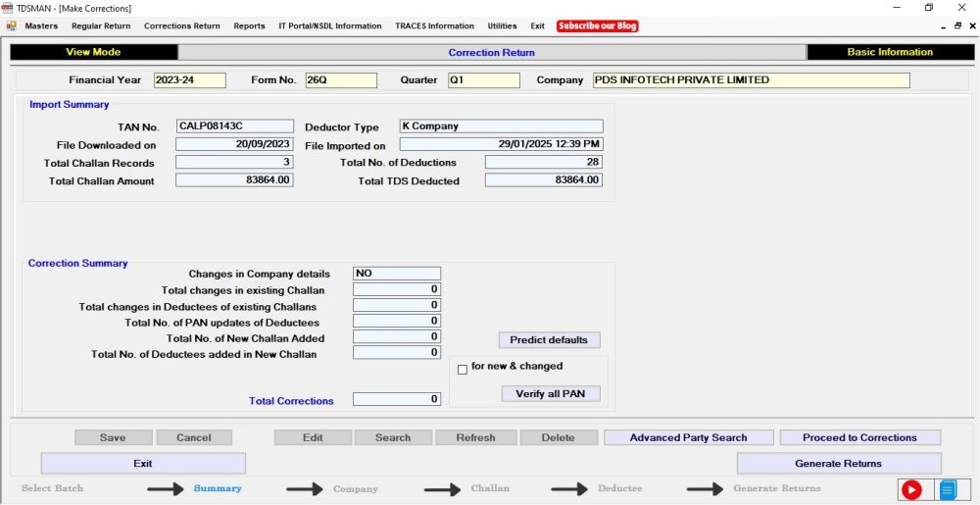Screen dimensions: 980x505
Task: Click the Challan workflow step
Action: [490, 488]
